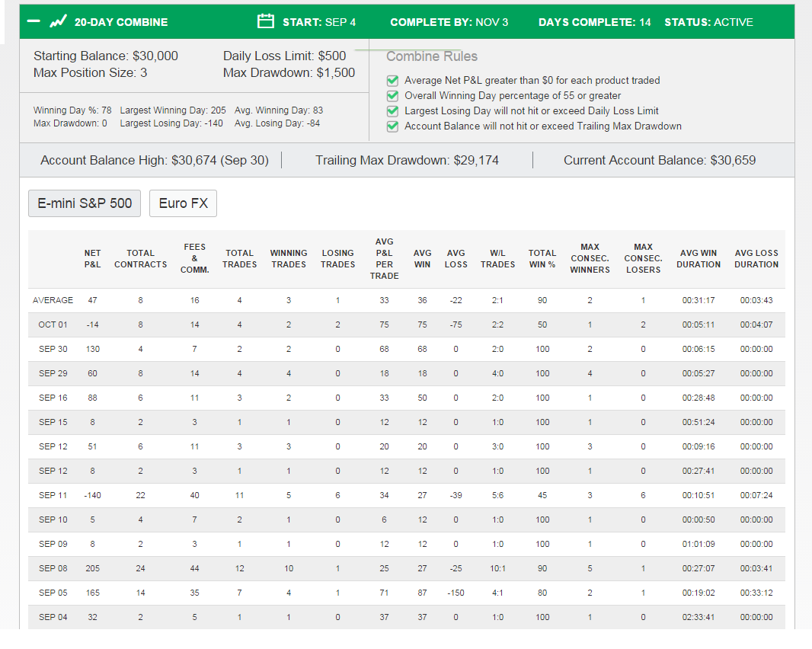Click the chart trend icon beside 20-Day Combine
The image size is (812, 649).
pyautogui.click(x=58, y=21)
